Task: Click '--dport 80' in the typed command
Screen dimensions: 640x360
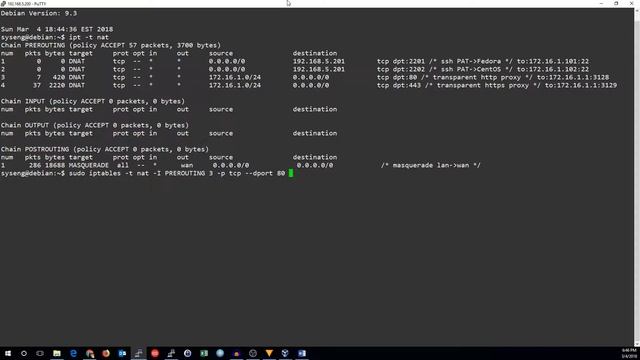Action: (x=265, y=173)
